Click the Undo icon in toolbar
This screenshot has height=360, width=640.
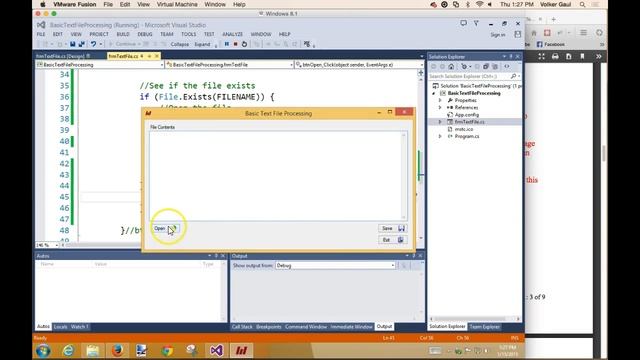93,44
